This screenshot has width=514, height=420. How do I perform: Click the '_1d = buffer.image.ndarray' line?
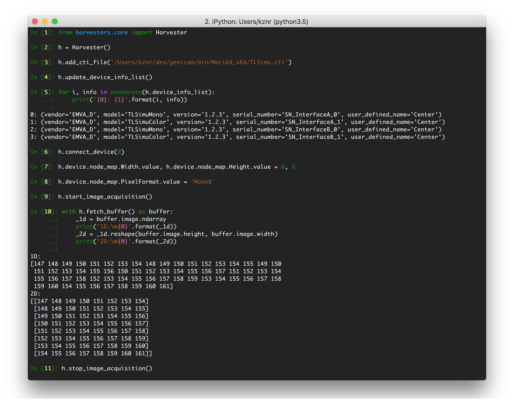click(121, 219)
